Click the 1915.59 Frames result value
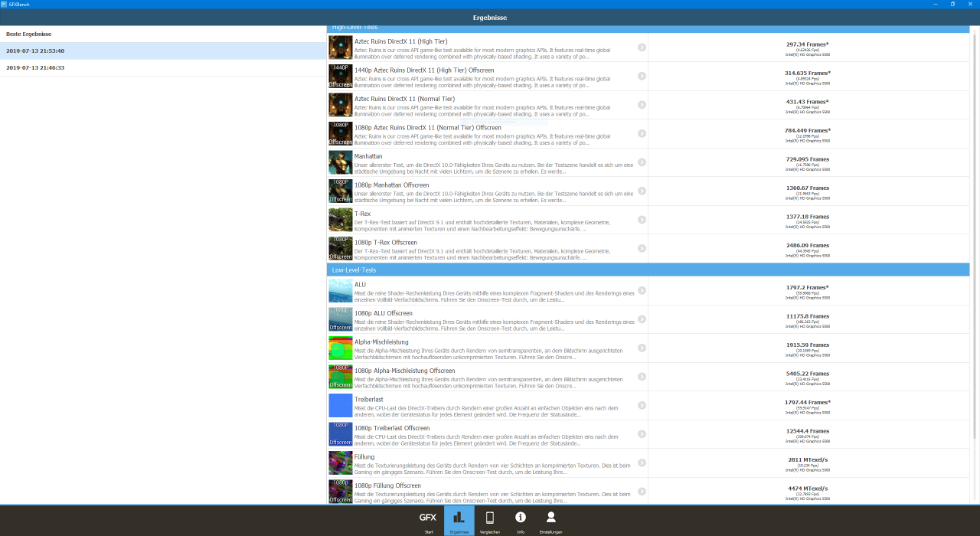 tap(808, 345)
